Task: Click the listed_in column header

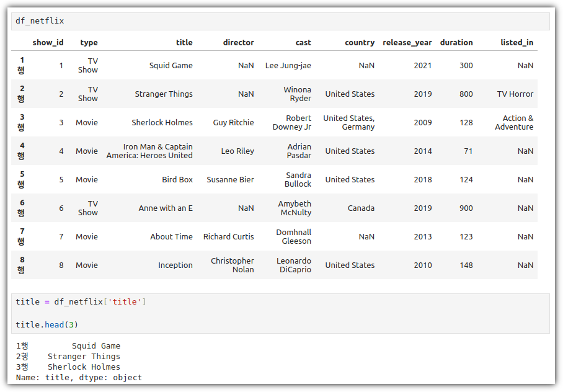Action: tap(517, 42)
